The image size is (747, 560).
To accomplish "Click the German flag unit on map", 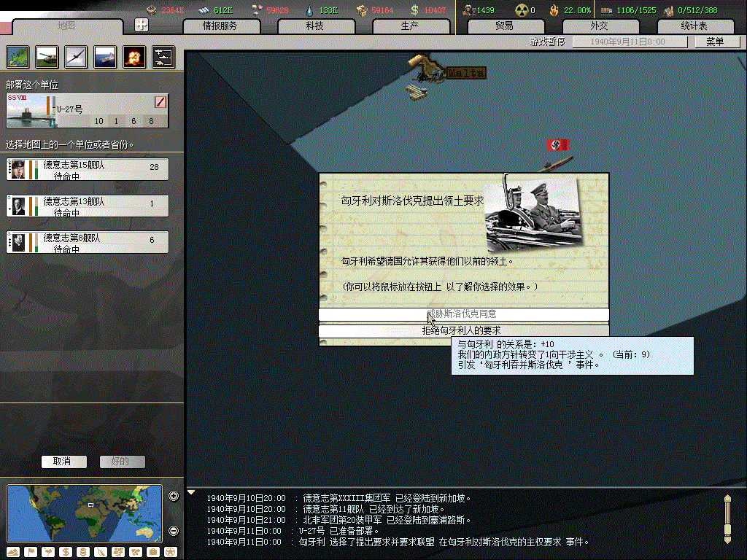I will click(558, 145).
